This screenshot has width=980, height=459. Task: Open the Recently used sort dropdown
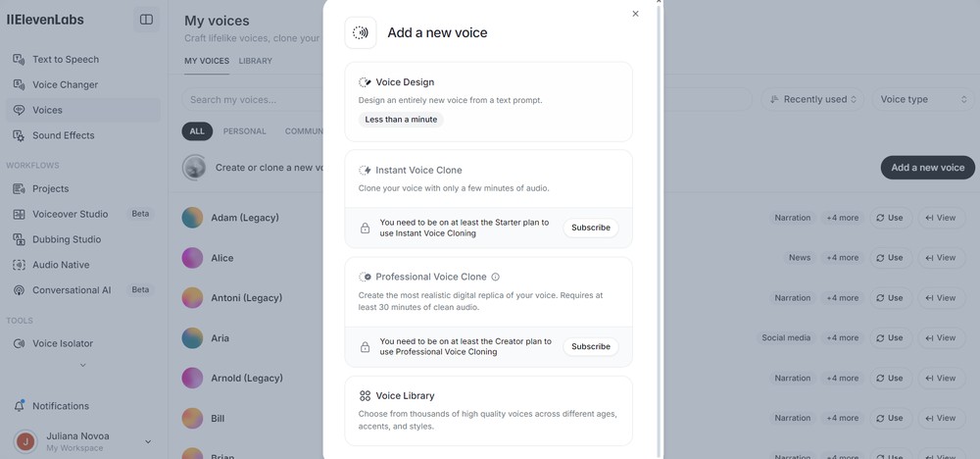pyautogui.click(x=813, y=99)
